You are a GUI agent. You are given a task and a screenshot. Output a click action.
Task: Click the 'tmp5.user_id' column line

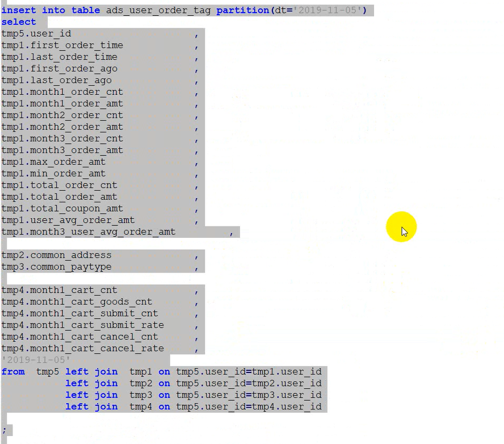36,33
